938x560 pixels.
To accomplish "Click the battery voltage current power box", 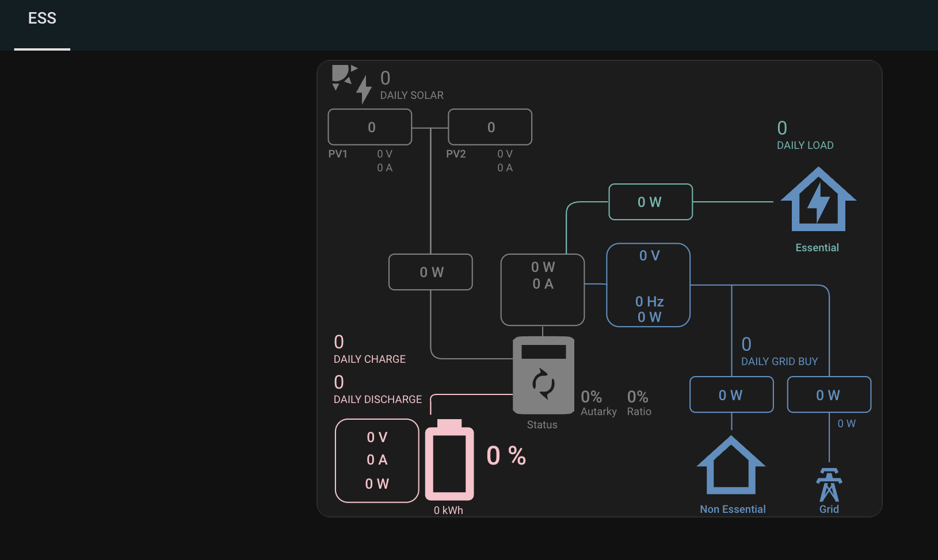I will (377, 461).
